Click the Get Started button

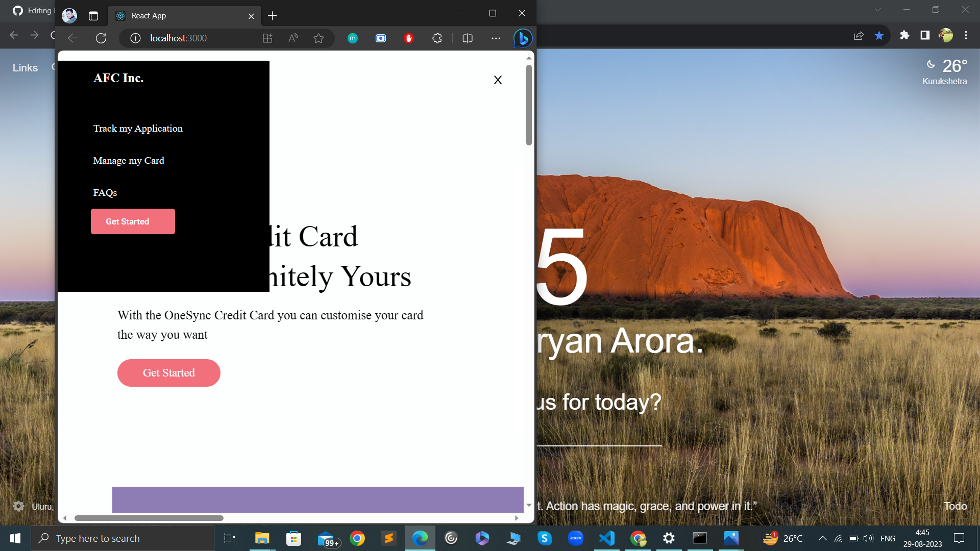(x=168, y=372)
